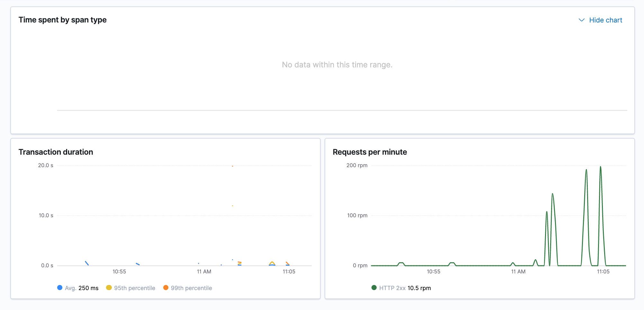This screenshot has height=310, width=644.
Task: Collapse the span type chart using the chevron
Action: [x=582, y=20]
